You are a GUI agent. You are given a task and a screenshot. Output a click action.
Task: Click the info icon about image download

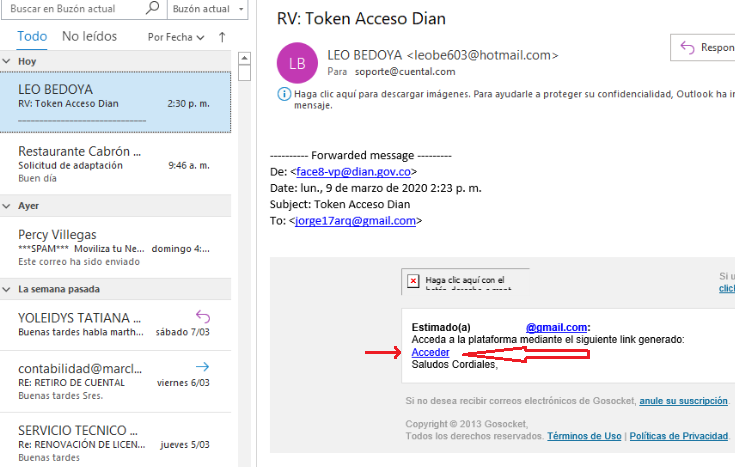[284, 94]
